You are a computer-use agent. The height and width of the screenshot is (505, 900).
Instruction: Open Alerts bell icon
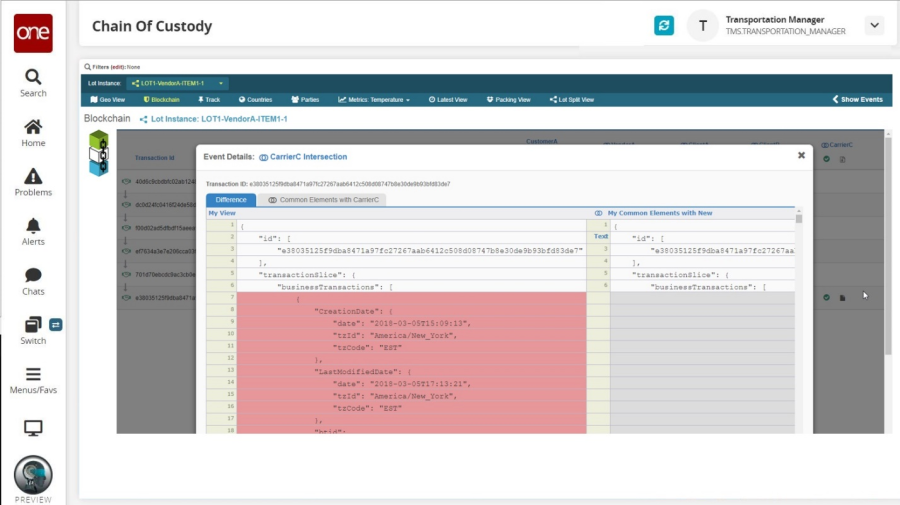33,231
